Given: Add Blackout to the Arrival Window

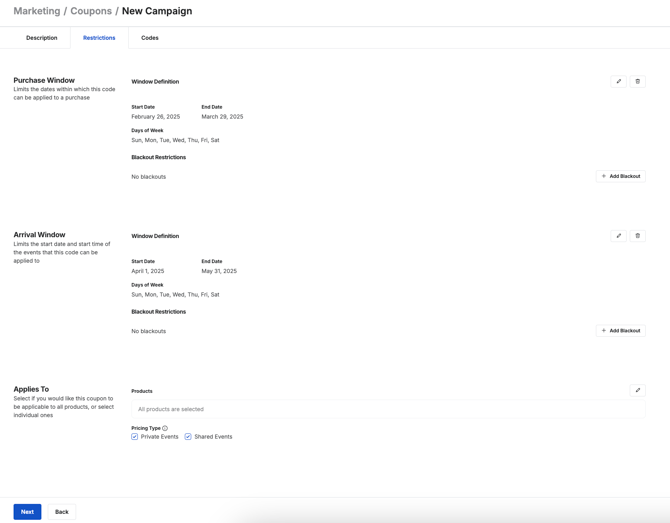Looking at the screenshot, I should (x=620, y=331).
